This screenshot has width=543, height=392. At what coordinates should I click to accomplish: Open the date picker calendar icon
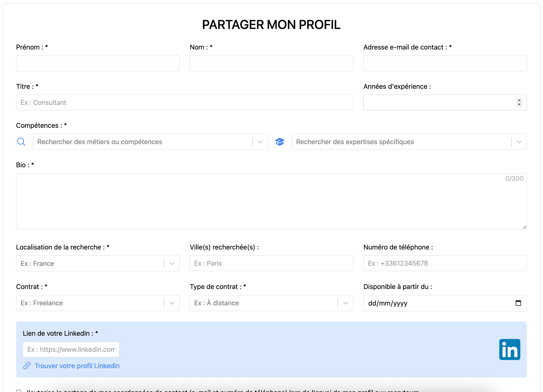coord(518,303)
